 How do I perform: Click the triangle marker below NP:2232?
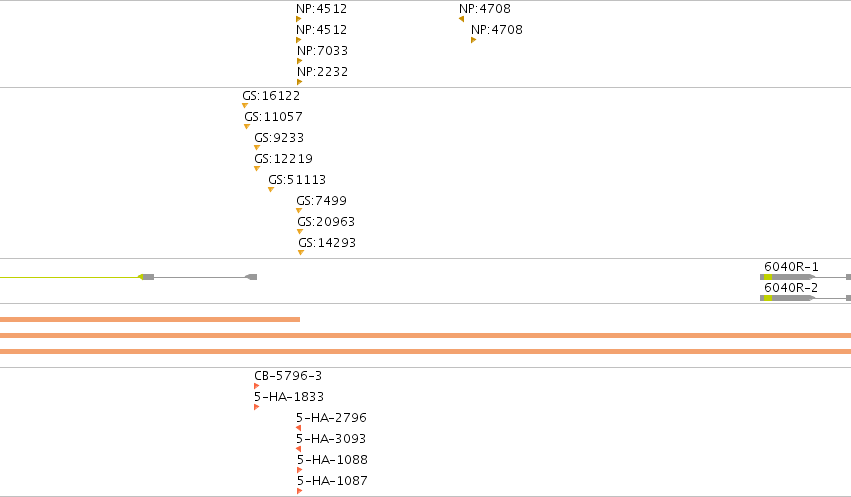click(300, 82)
